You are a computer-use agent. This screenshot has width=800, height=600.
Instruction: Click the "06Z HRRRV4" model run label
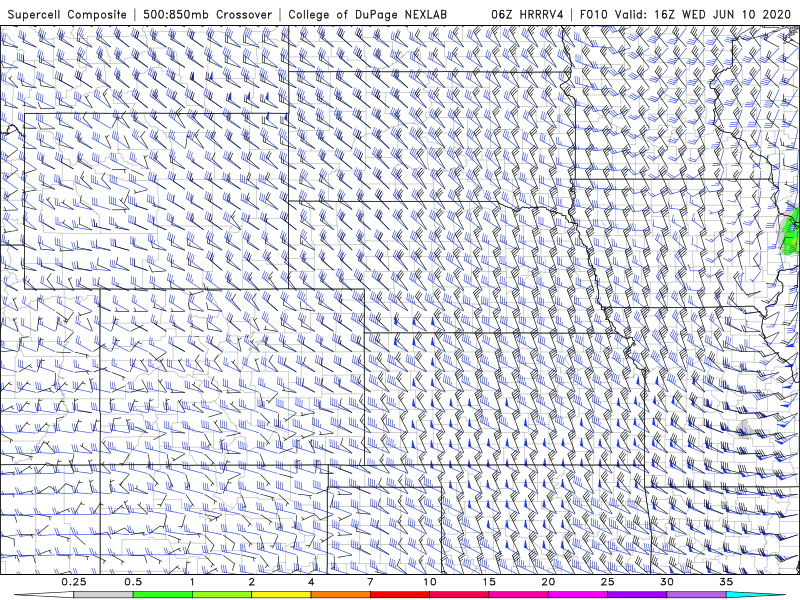(527, 14)
